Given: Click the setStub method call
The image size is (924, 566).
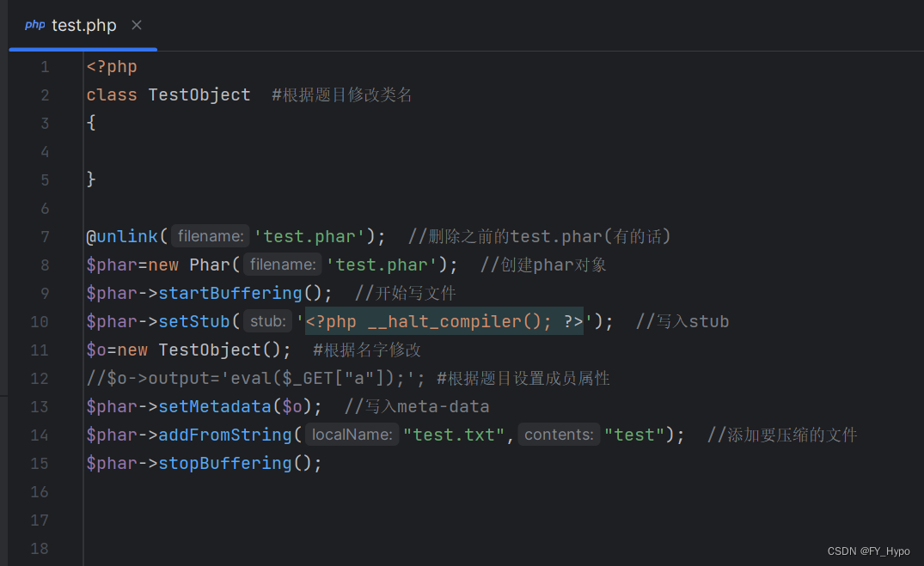Looking at the screenshot, I should point(194,321).
